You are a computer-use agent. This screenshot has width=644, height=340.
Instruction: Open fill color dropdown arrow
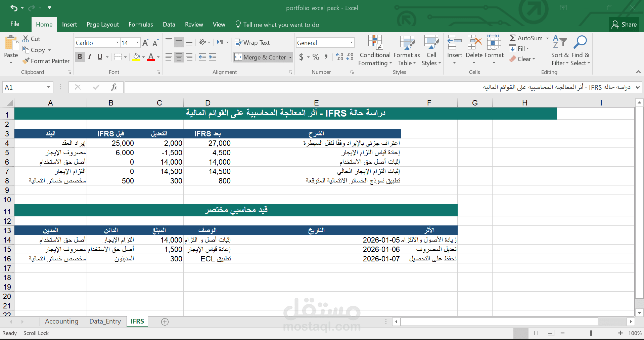(143, 57)
